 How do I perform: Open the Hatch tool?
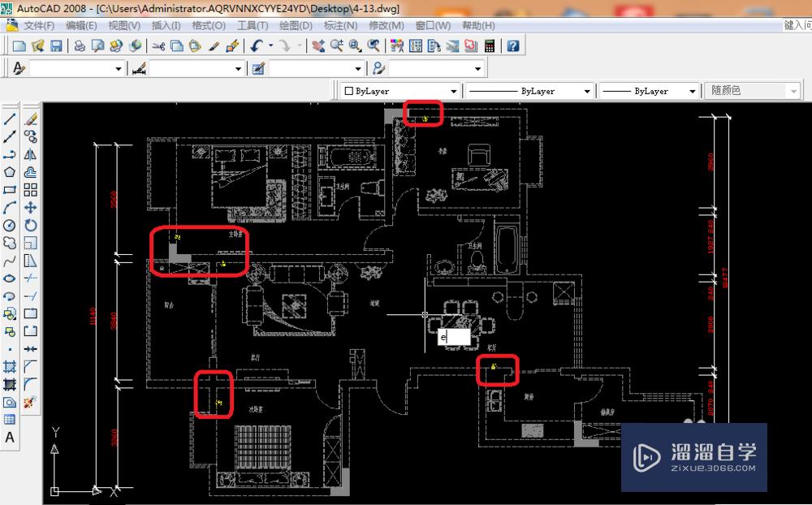click(10, 367)
